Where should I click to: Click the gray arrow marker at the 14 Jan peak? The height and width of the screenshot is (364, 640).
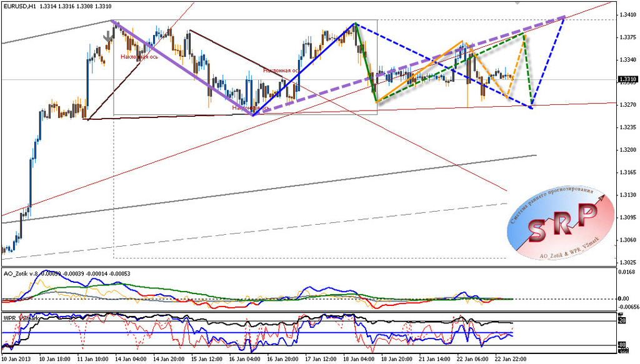point(107,37)
